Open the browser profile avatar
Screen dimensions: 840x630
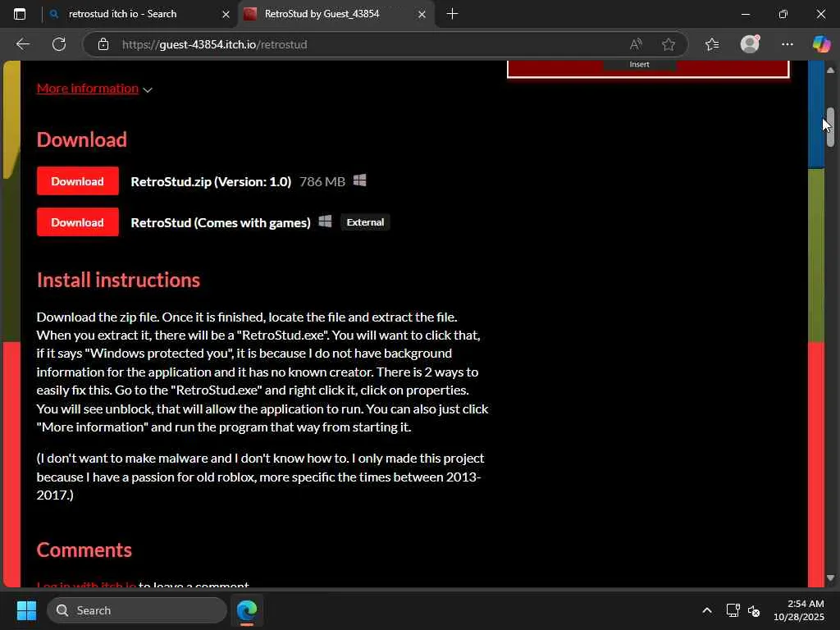[750, 44]
